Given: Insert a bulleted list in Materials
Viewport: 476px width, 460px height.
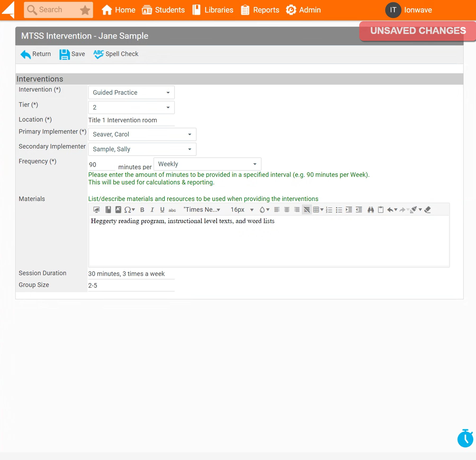Looking at the screenshot, I should (339, 210).
